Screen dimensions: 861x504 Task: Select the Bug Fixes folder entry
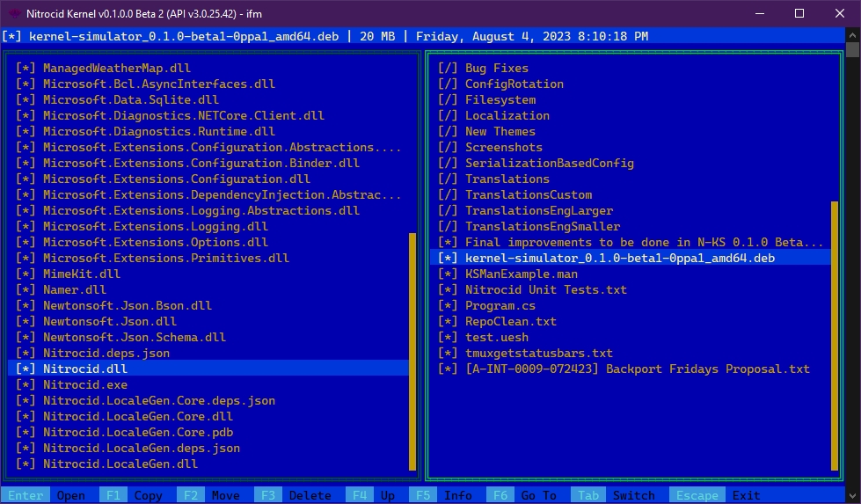pos(496,68)
